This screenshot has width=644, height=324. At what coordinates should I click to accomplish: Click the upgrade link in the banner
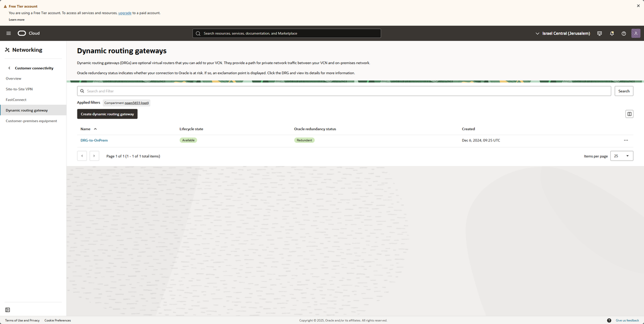pyautogui.click(x=125, y=13)
